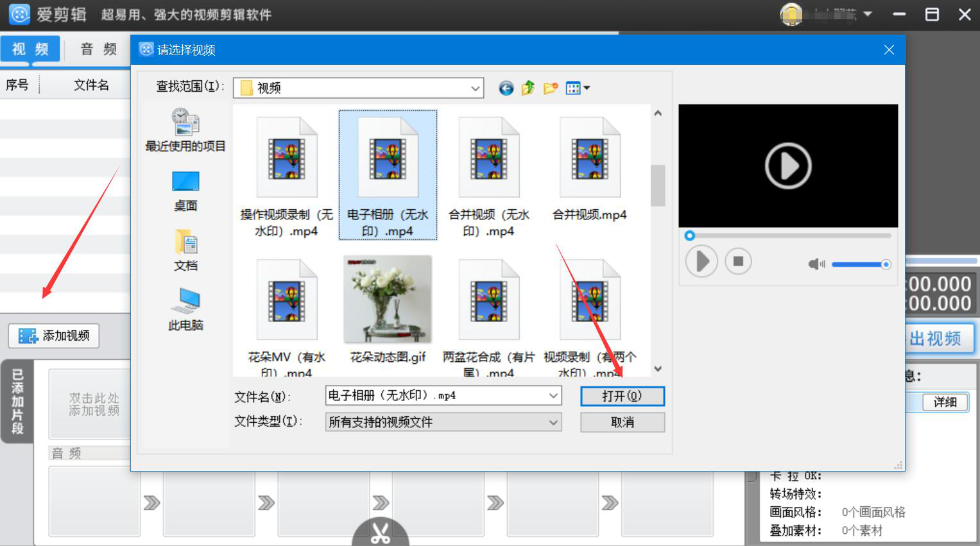Switch to the 视频 tab
Image resolution: width=980 pixels, height=546 pixels.
coord(30,49)
